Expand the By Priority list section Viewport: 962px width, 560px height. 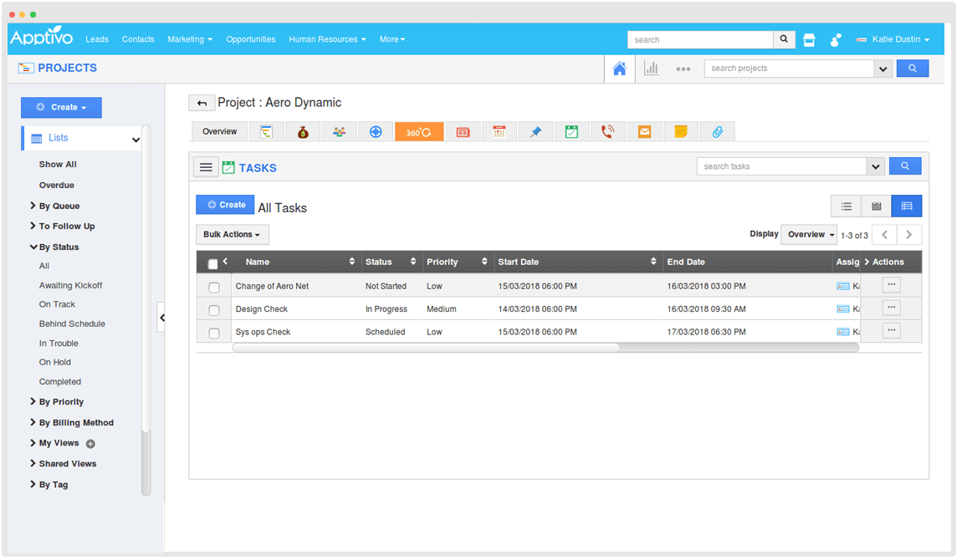click(61, 402)
